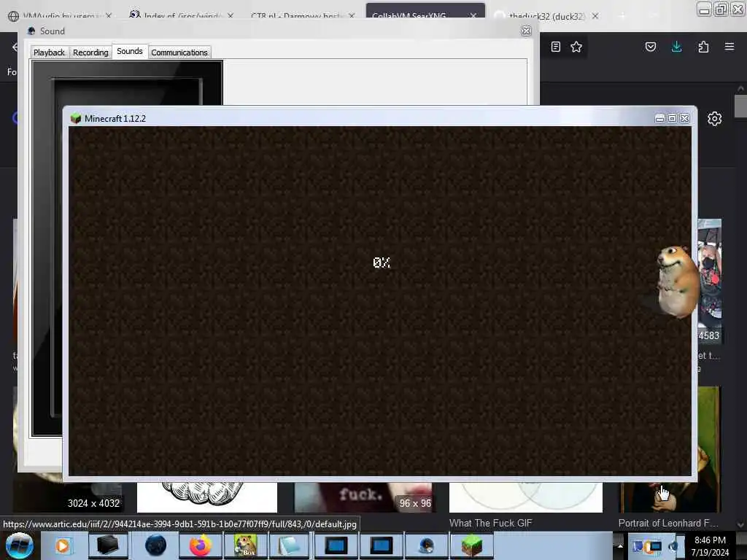Viewport: 747px width, 560px height.
Task: Switch to the Recording tab in Sound
Action: pos(90,52)
